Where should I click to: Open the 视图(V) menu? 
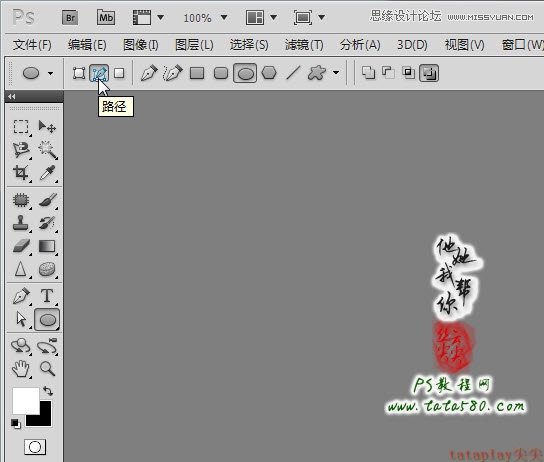(465, 45)
